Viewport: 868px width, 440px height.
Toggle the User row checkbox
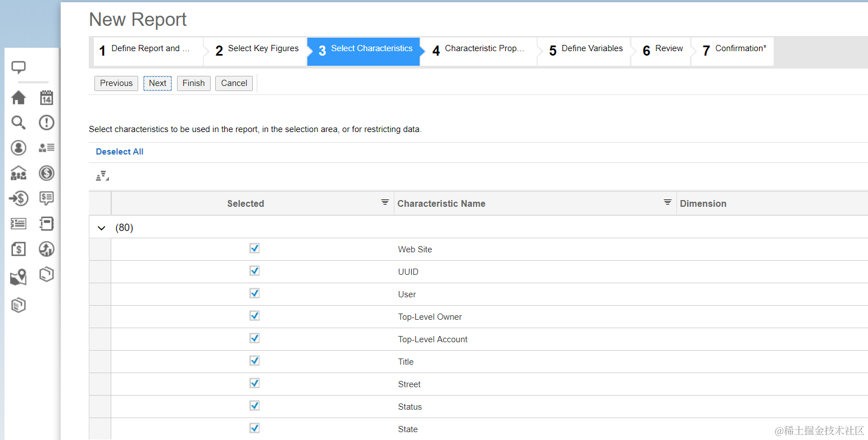coord(255,293)
